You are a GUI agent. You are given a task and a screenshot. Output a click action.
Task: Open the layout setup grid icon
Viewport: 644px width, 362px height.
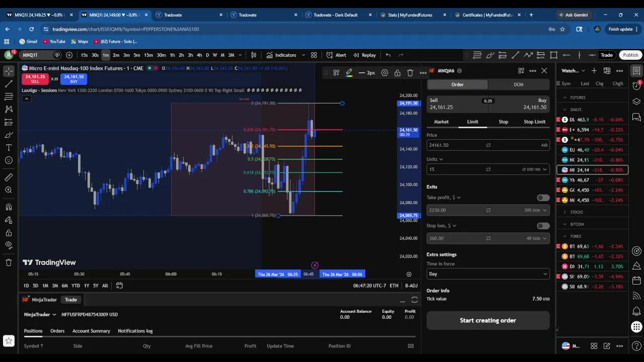pyautogui.click(x=314, y=55)
